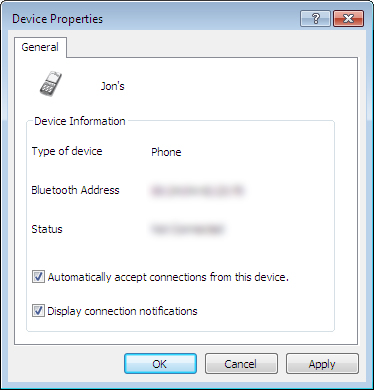Select the device name Jon's

(x=113, y=86)
